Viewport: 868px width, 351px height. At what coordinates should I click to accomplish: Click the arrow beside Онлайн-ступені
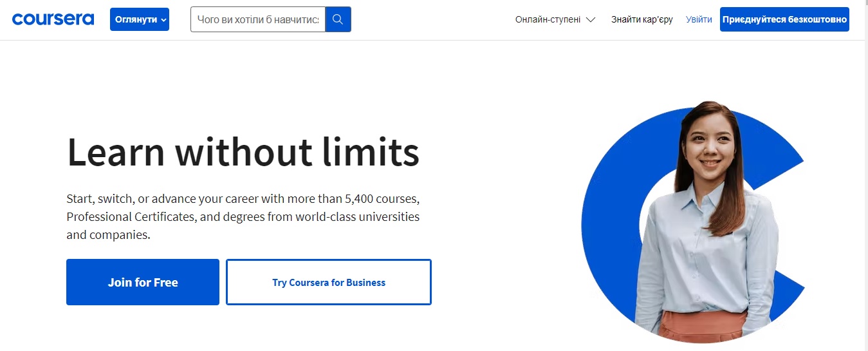point(591,19)
